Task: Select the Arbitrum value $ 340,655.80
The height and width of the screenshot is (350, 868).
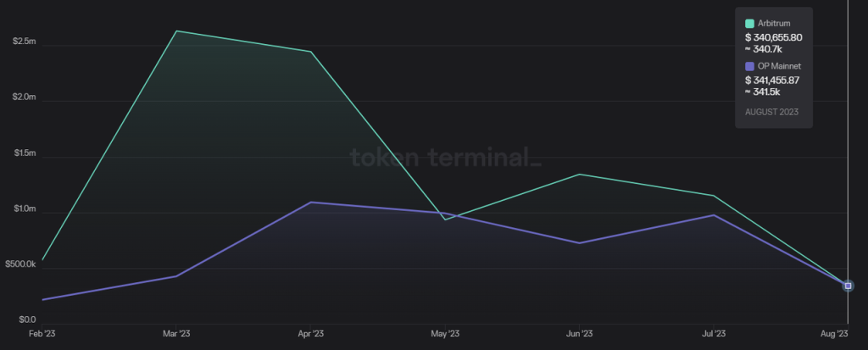Action: [774, 37]
